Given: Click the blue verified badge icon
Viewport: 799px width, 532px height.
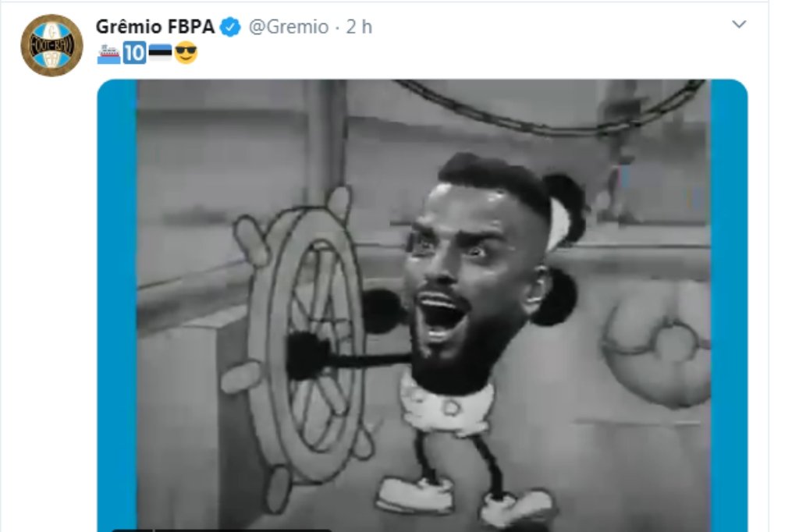Looking at the screenshot, I should tap(230, 27).
